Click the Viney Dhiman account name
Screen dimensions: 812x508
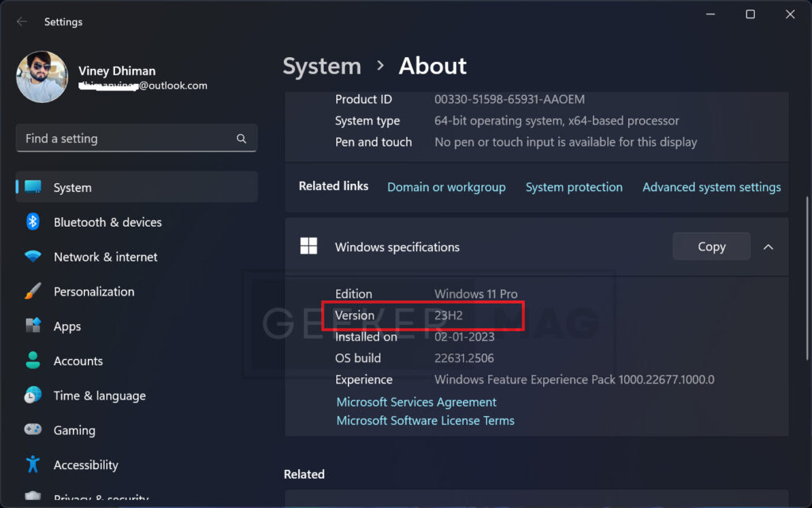117,71
